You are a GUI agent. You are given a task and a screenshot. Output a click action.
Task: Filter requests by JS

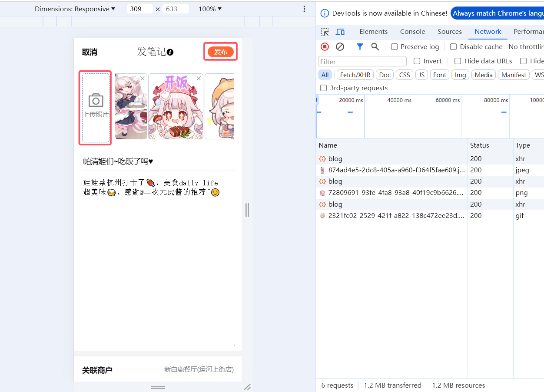point(421,75)
